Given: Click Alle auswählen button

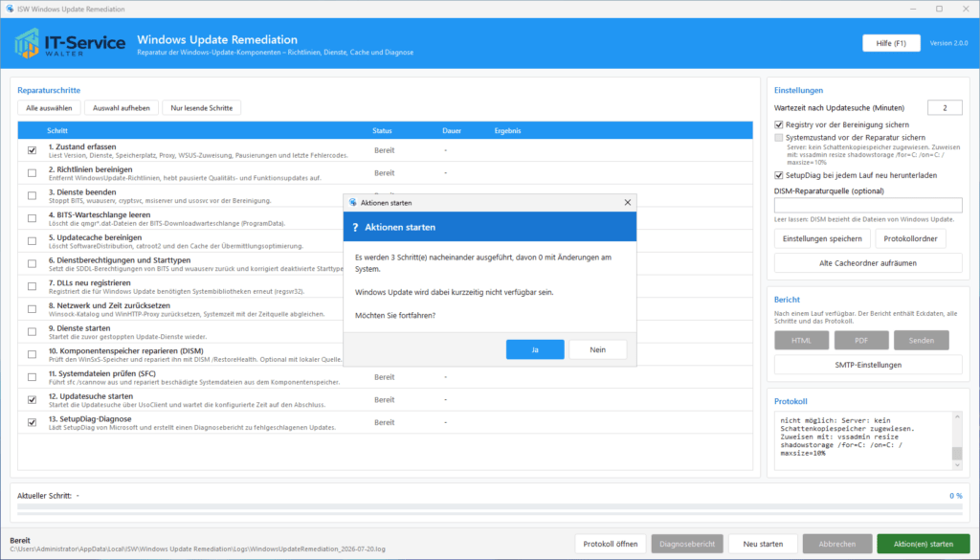Looking at the screenshot, I should [49, 108].
